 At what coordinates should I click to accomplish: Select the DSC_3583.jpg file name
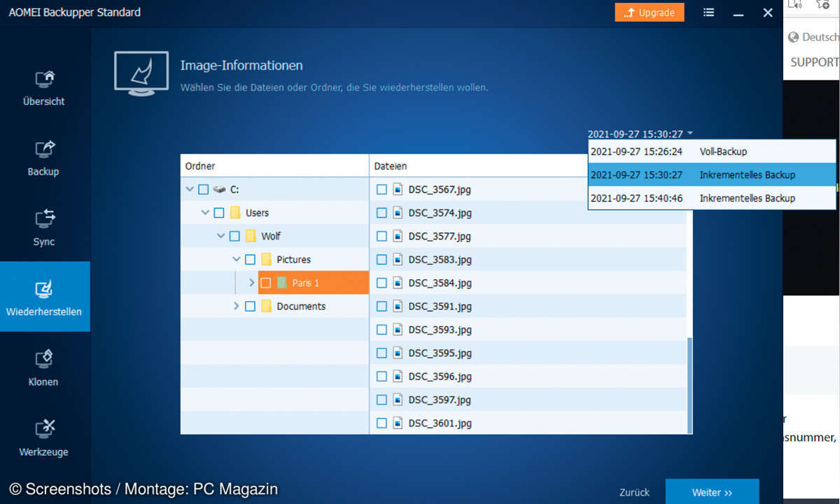(440, 260)
